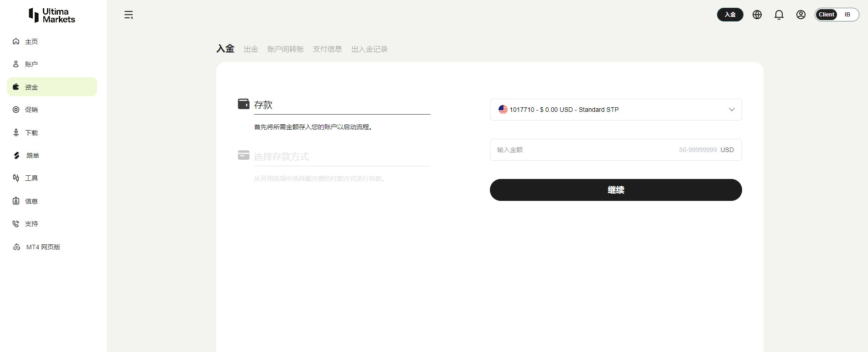Select Client mode in portal toggle
868x352 pixels.
(826, 15)
